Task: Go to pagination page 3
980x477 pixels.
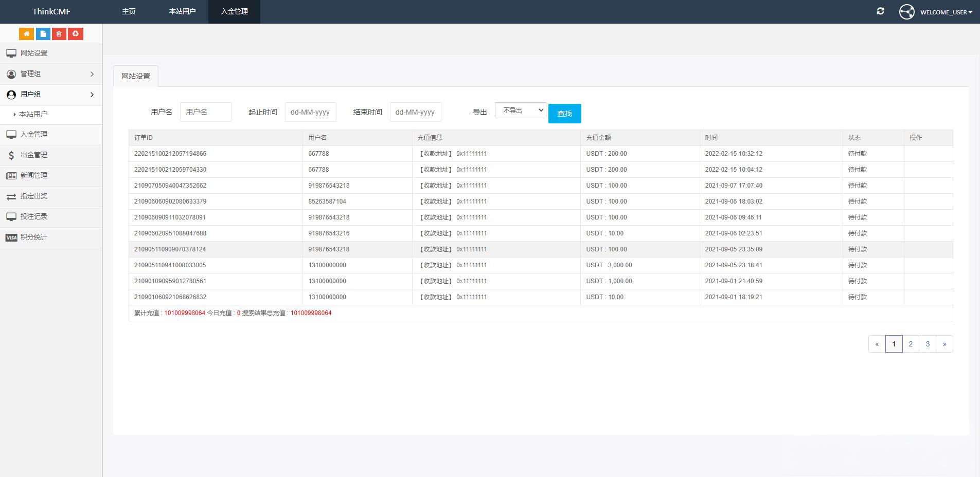Action: [928, 344]
